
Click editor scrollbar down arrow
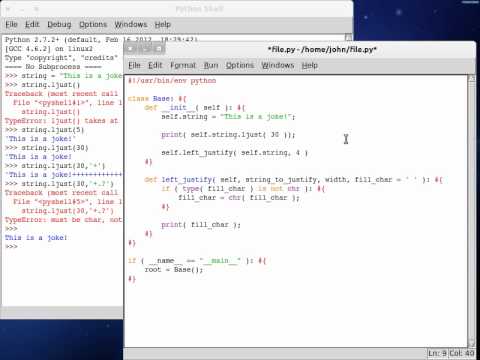coord(471,343)
